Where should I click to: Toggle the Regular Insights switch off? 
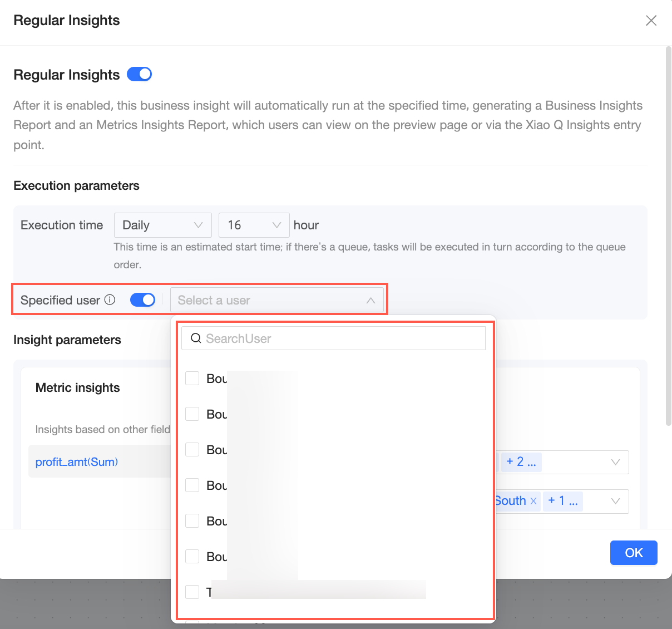pos(139,74)
